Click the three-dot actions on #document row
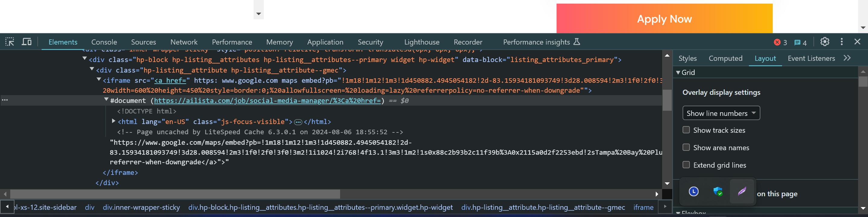 pos(5,100)
